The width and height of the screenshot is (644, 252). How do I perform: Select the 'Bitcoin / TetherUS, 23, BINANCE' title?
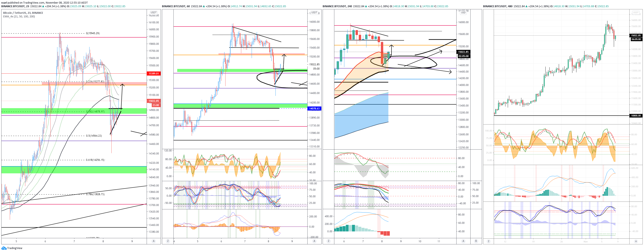point(23,13)
